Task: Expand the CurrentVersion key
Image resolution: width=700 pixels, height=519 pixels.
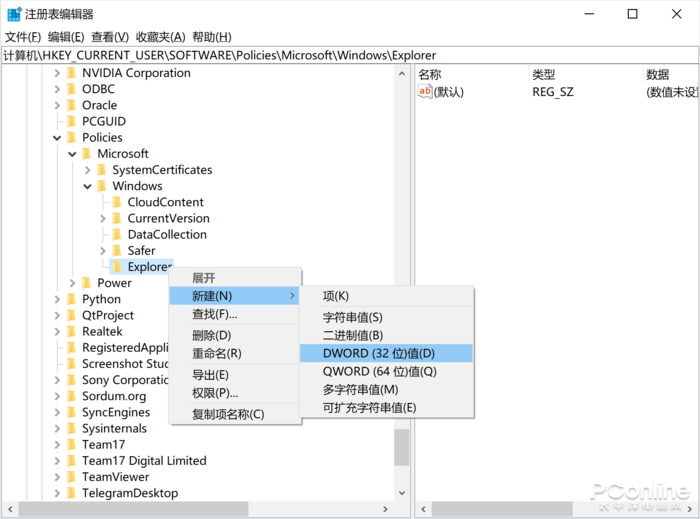Action: [x=103, y=219]
